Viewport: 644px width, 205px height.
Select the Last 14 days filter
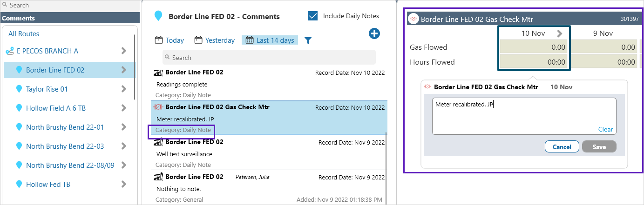coord(270,40)
